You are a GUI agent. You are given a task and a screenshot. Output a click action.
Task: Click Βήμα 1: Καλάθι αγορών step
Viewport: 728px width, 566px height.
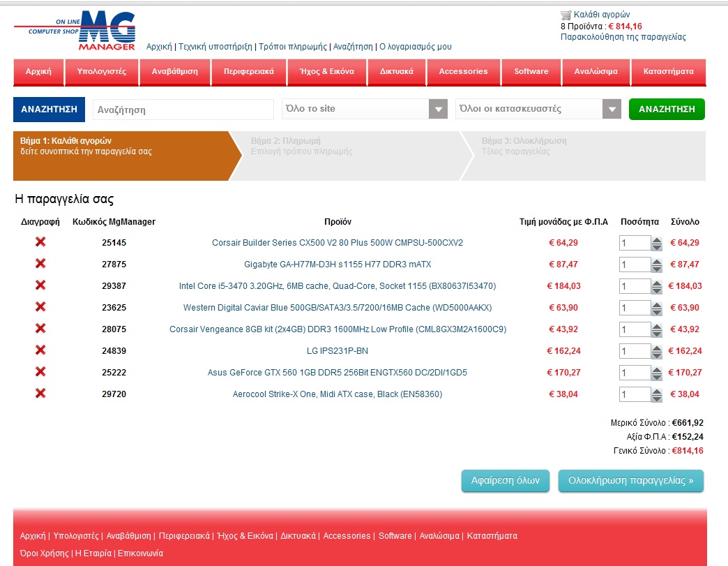[x=127, y=156]
